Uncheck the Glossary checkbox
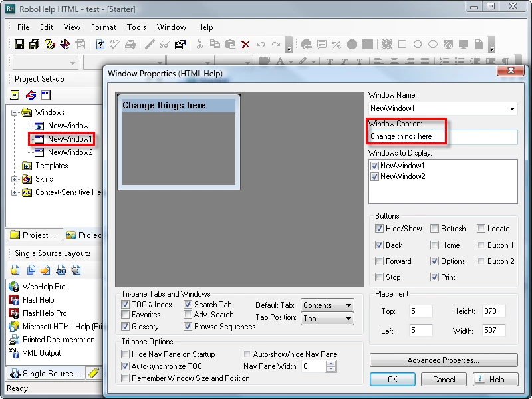Image resolution: width=532 pixels, height=399 pixels. point(125,326)
